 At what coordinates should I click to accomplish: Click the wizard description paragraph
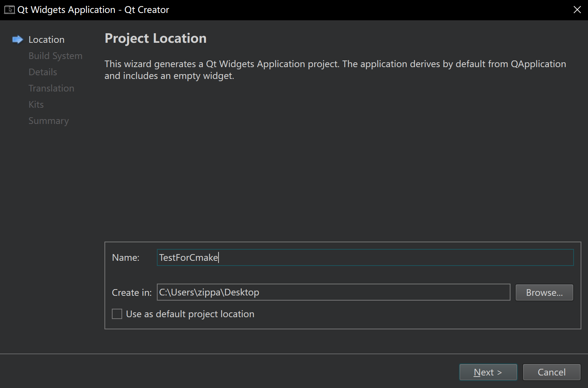point(335,70)
